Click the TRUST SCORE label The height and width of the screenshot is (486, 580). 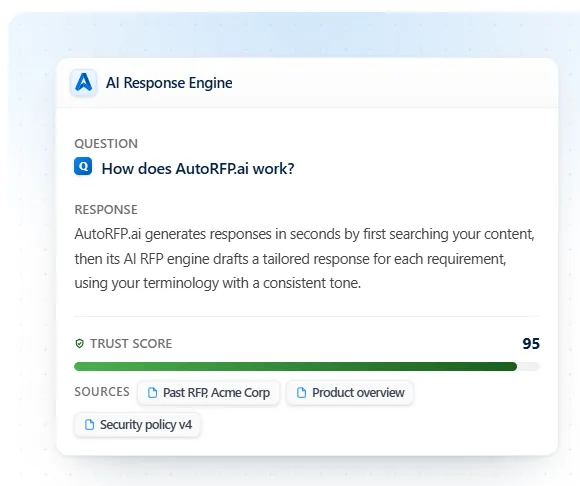(131, 344)
